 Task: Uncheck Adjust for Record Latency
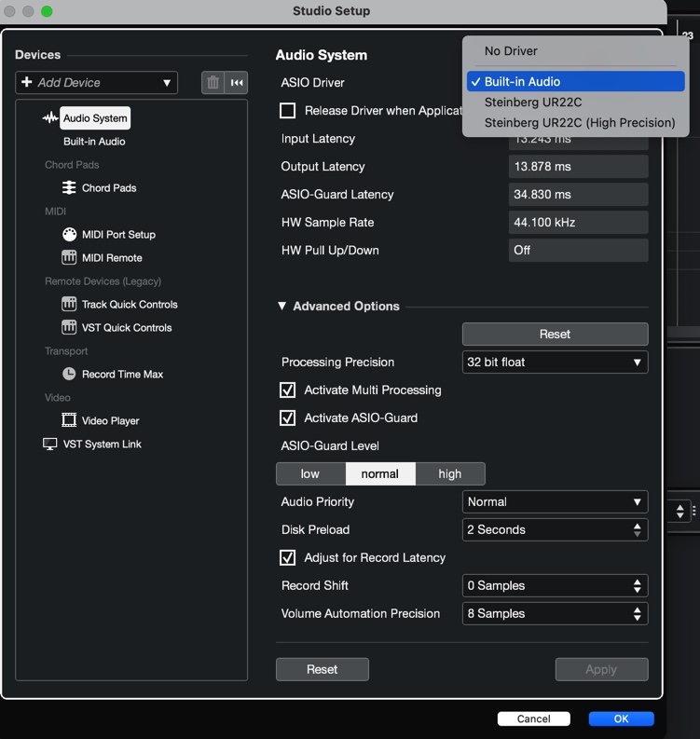287,557
